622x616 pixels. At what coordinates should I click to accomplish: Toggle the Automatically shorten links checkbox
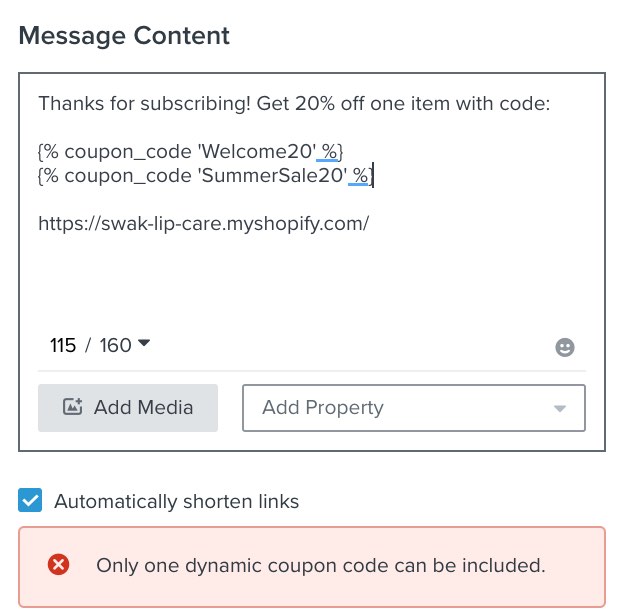(x=31, y=500)
